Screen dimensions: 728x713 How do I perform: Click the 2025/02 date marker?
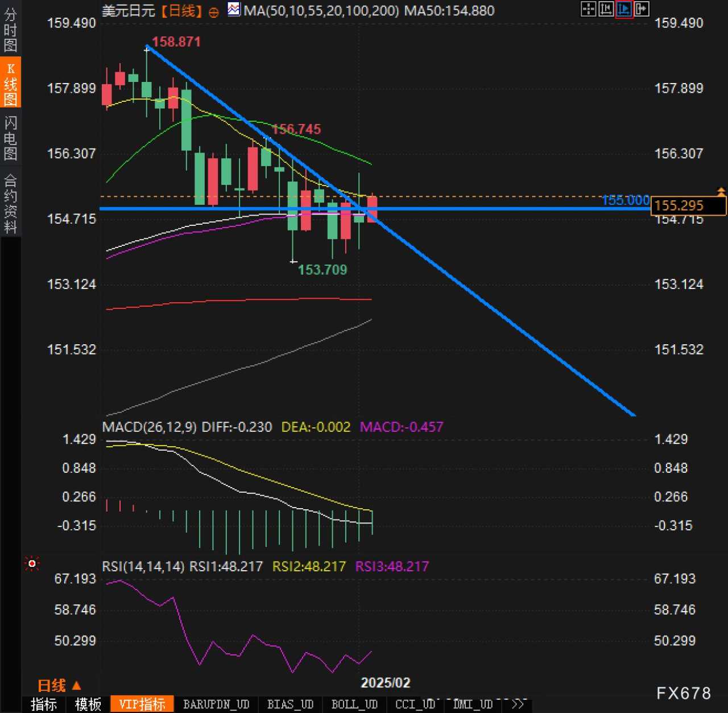pyautogui.click(x=386, y=683)
